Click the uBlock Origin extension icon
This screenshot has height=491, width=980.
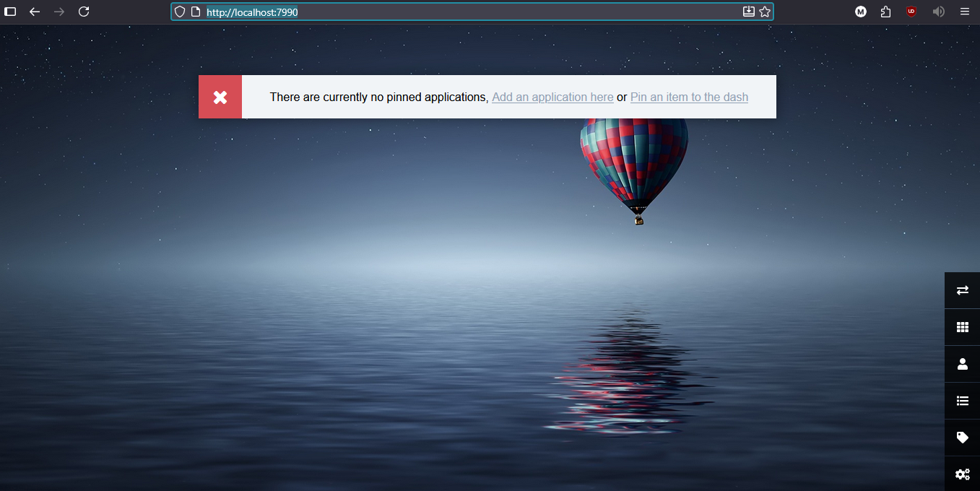[911, 12]
